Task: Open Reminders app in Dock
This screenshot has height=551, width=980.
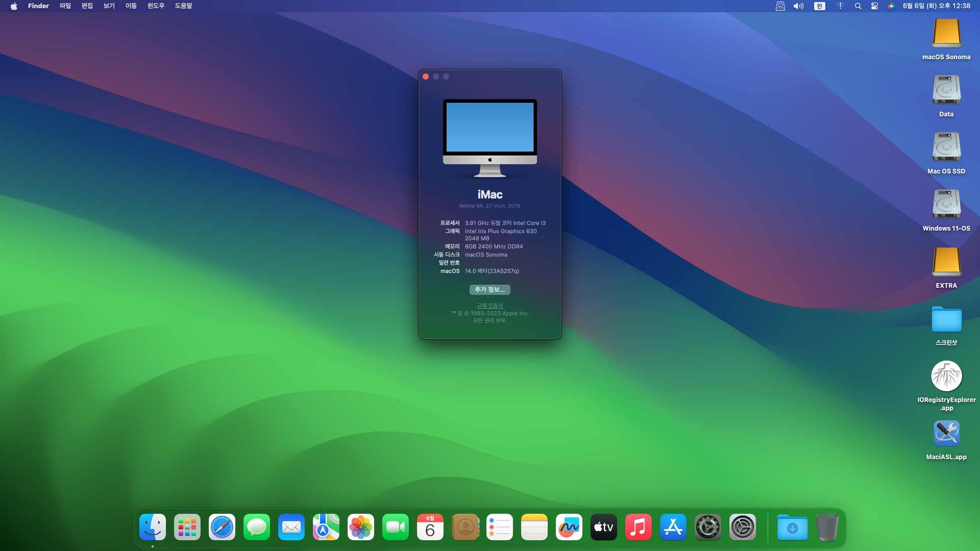Action: pyautogui.click(x=500, y=527)
